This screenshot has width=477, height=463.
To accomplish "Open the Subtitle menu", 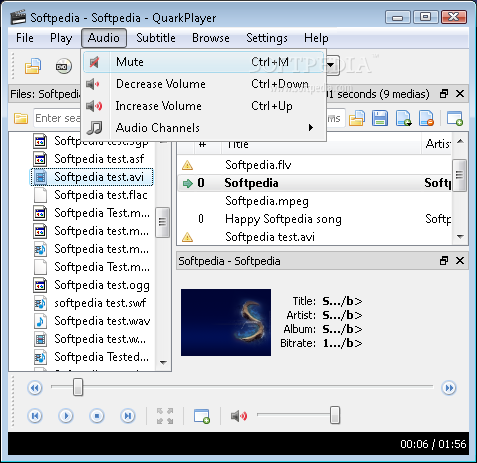I will click(156, 38).
